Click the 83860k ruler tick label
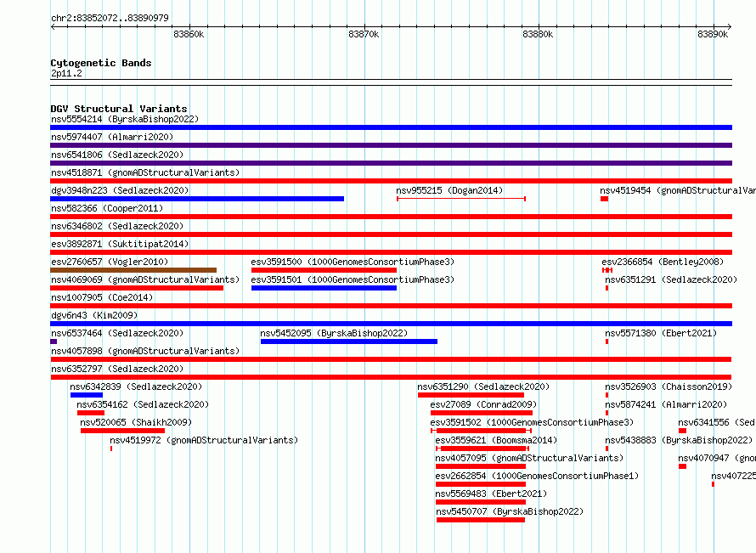756x553 pixels. click(189, 34)
